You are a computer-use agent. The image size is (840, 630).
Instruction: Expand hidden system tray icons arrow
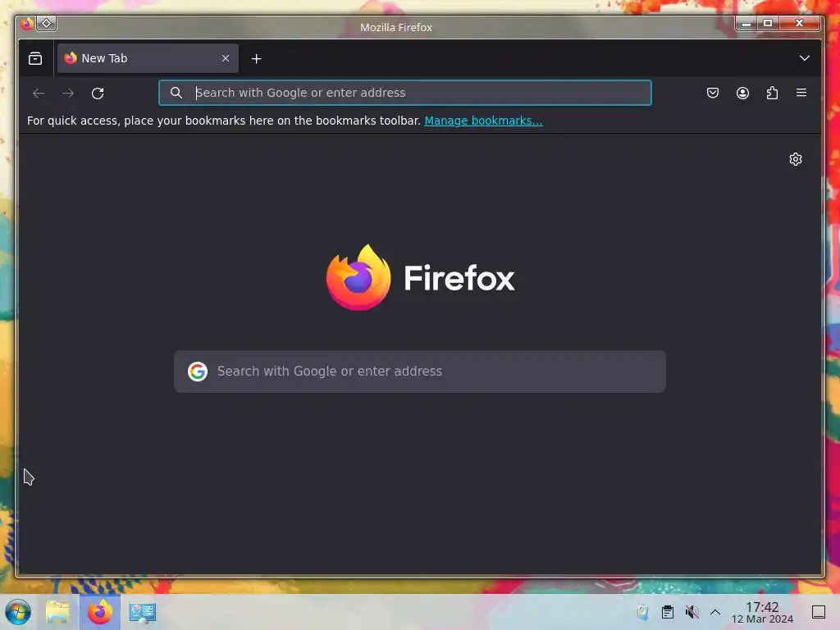[715, 612]
